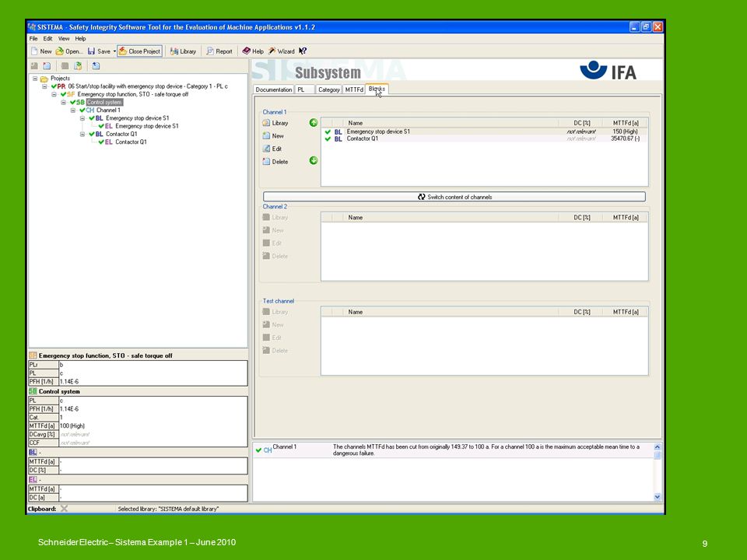Select the Blocks tab
This screenshot has height=560, width=747.
point(377,89)
